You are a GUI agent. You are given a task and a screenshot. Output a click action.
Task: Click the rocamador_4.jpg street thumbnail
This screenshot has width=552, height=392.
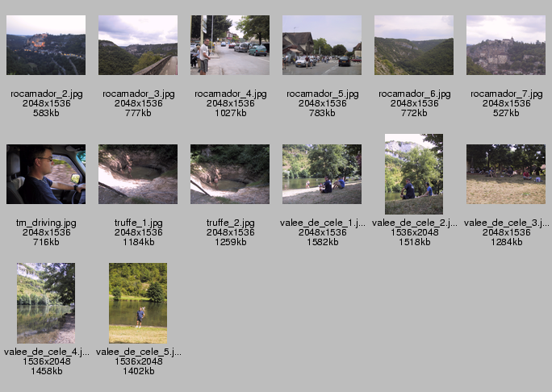tap(230, 45)
